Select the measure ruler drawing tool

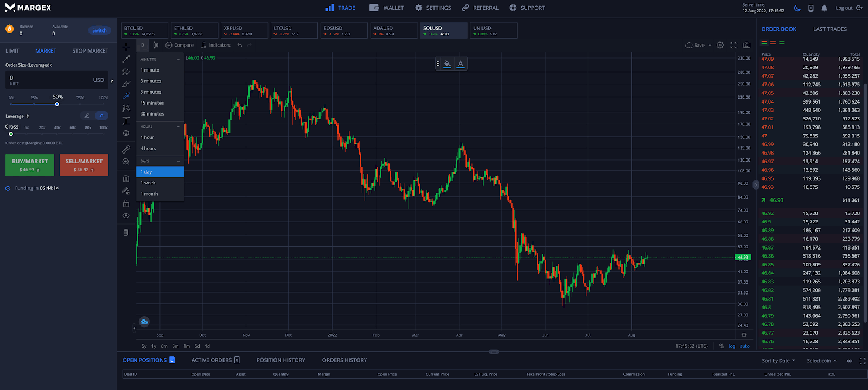(126, 149)
